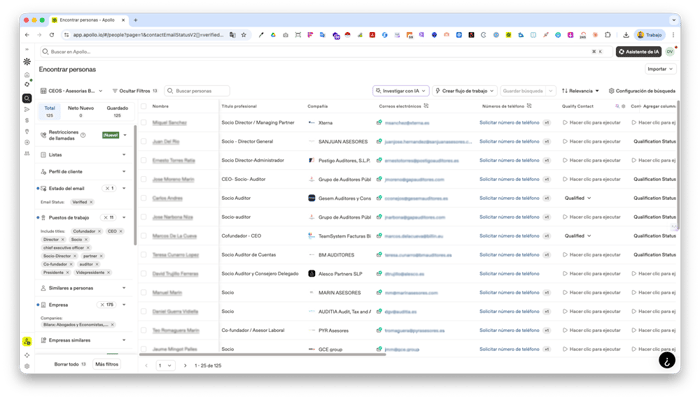Click the Más filtros button
Screen dimensions: 700x399
[107, 364]
